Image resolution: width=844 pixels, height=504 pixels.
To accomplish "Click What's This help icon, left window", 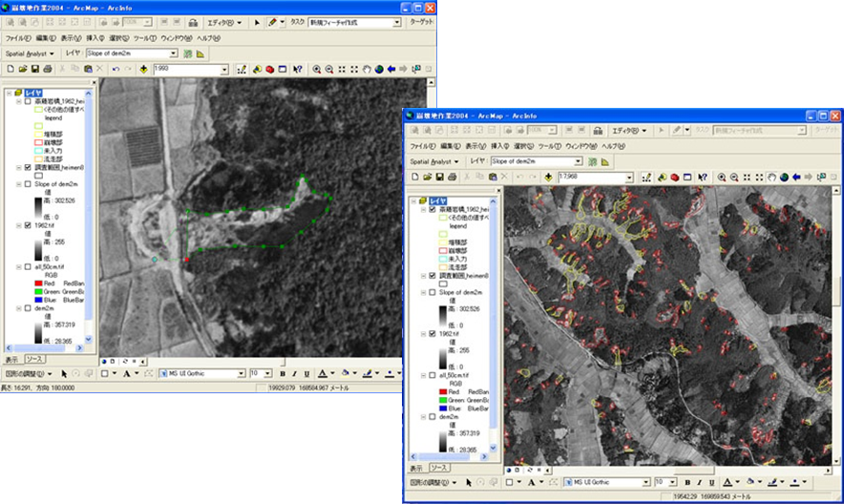I will point(298,69).
